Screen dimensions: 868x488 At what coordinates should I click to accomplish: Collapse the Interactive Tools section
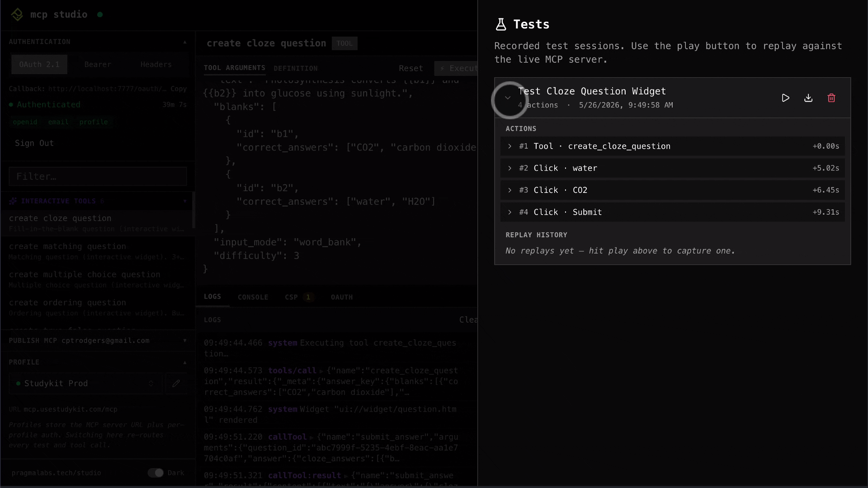tap(184, 201)
